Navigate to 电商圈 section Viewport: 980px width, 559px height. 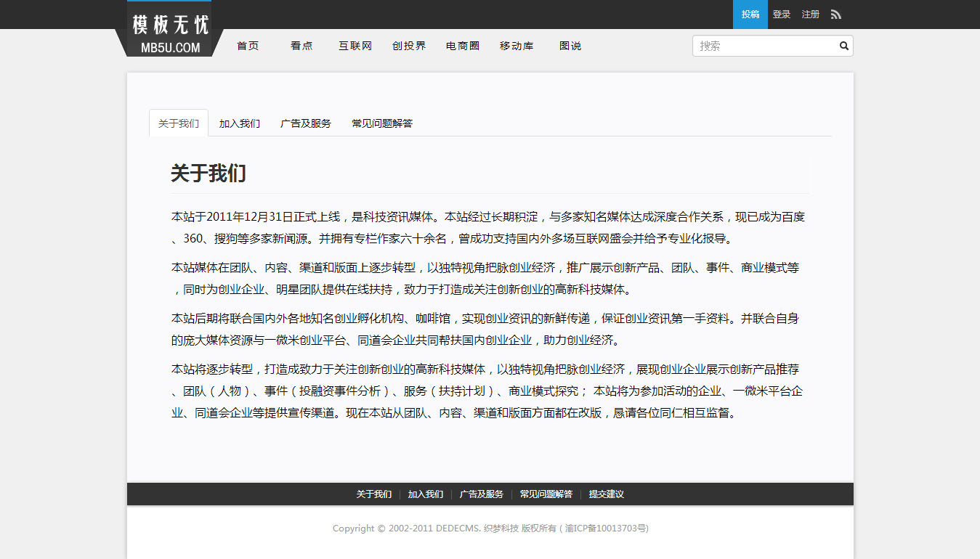(463, 46)
